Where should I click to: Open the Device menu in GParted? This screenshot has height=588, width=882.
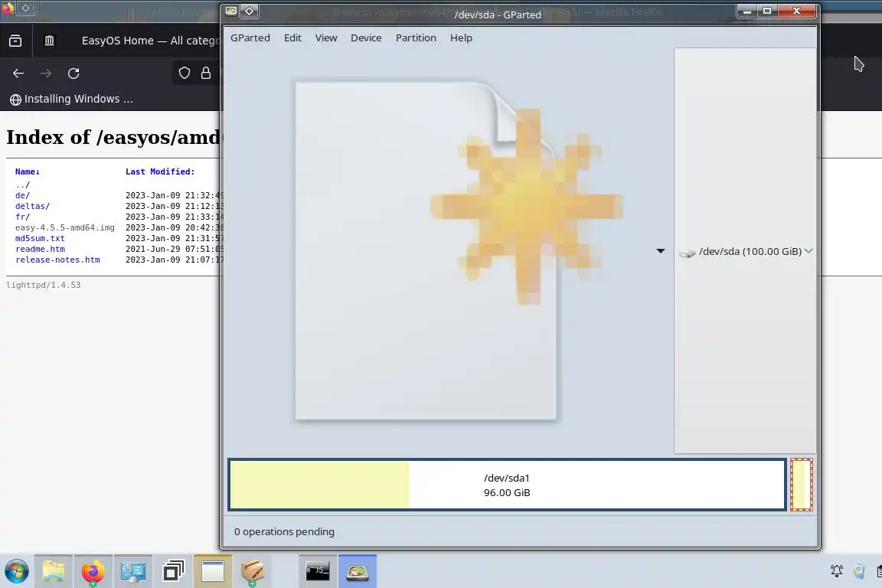366,38
